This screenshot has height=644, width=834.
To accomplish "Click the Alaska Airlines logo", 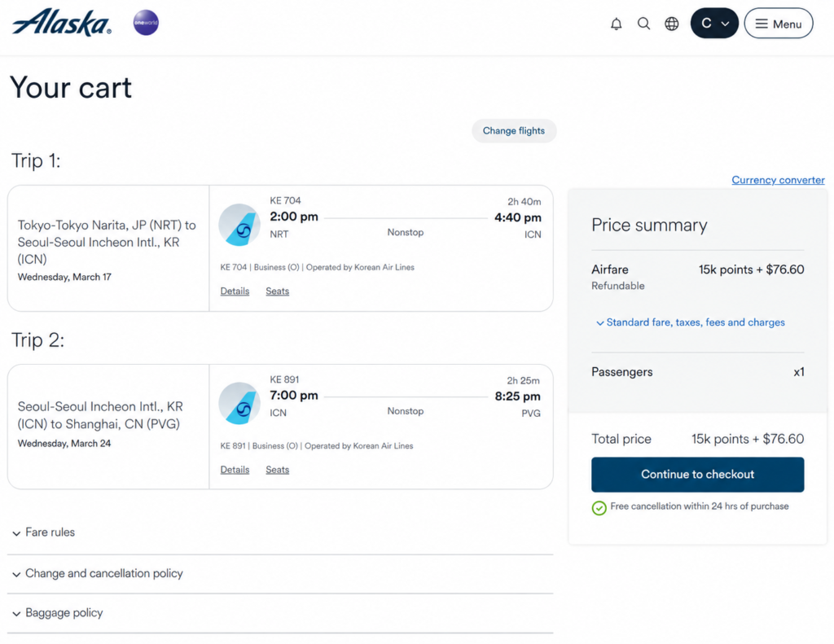I will [x=62, y=22].
